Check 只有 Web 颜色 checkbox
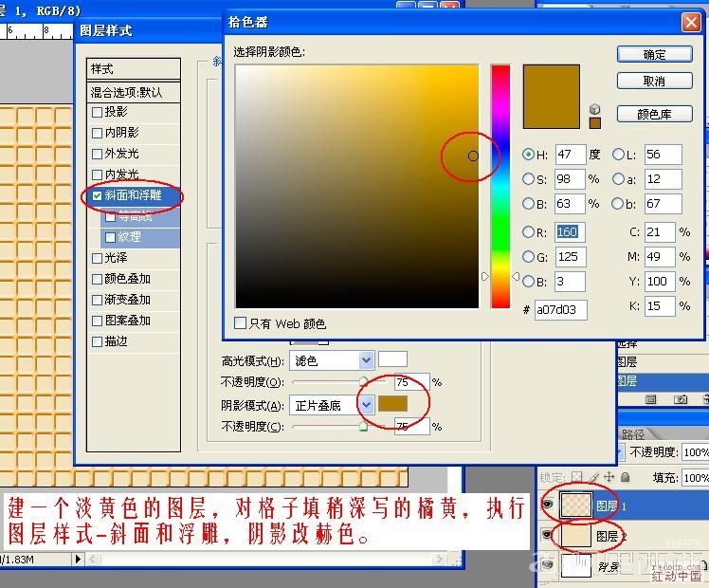Screen dimensions: 709x588 pyautogui.click(x=240, y=323)
